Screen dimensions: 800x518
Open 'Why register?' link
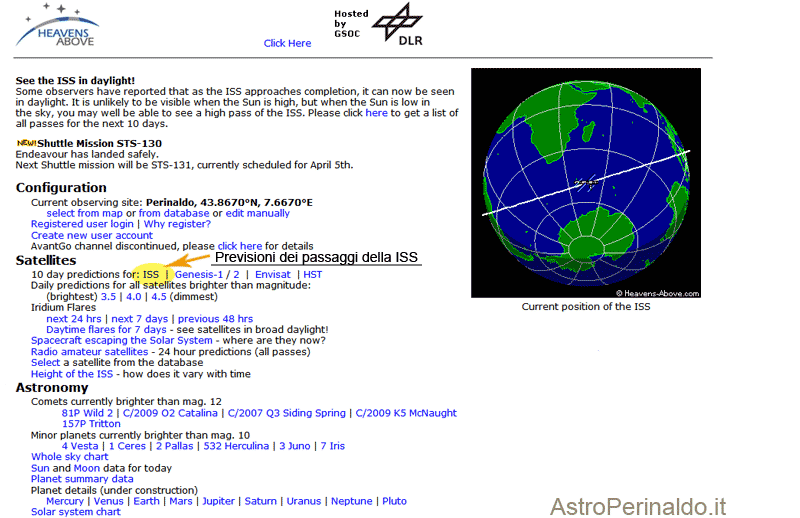coord(177,224)
